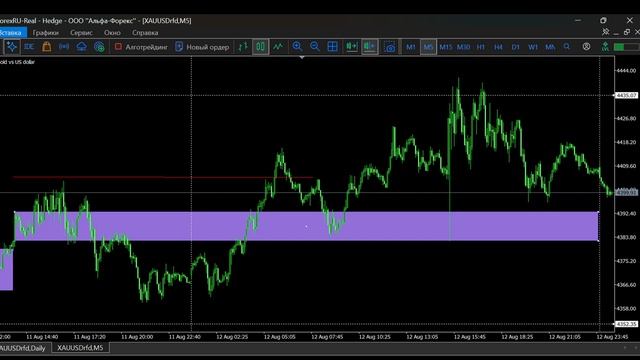Zoom in on the chart

tap(297, 47)
